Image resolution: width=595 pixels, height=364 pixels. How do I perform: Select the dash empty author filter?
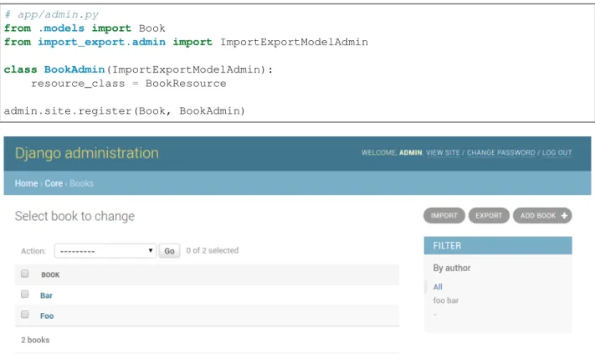[x=435, y=315]
